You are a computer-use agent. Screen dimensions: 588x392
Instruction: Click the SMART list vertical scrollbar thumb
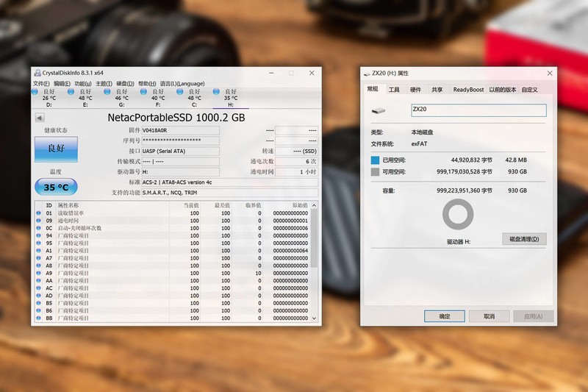click(315, 238)
